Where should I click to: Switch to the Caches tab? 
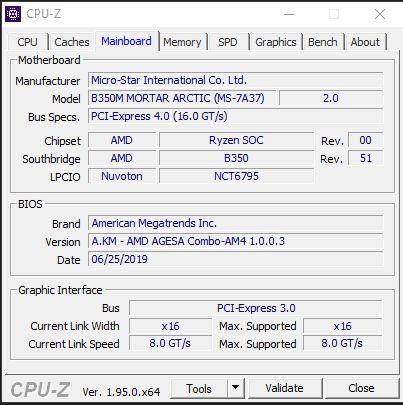tap(72, 42)
